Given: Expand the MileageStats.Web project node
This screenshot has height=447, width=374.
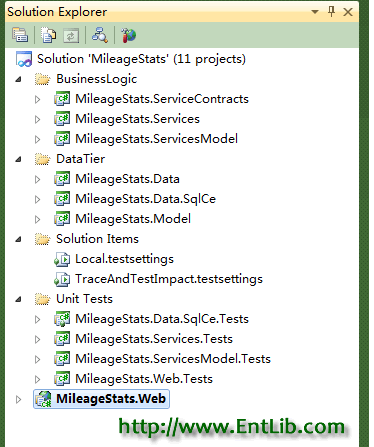Looking at the screenshot, I should (x=18, y=399).
